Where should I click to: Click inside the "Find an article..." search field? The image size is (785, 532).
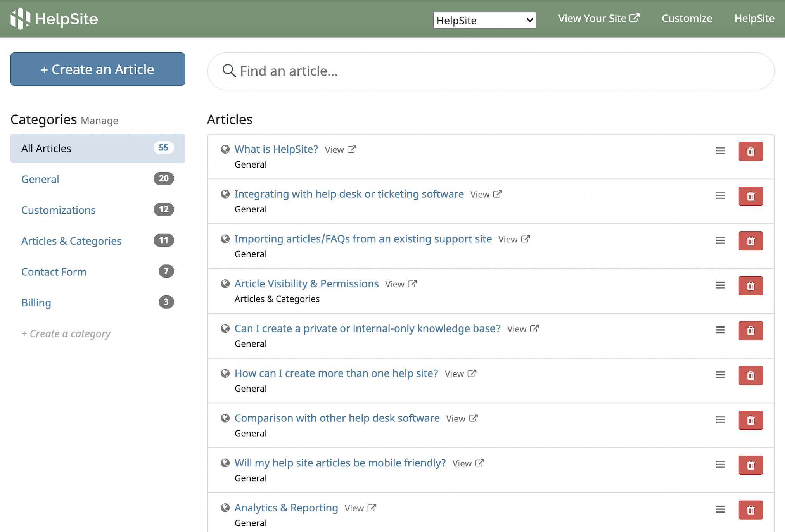(x=388, y=71)
